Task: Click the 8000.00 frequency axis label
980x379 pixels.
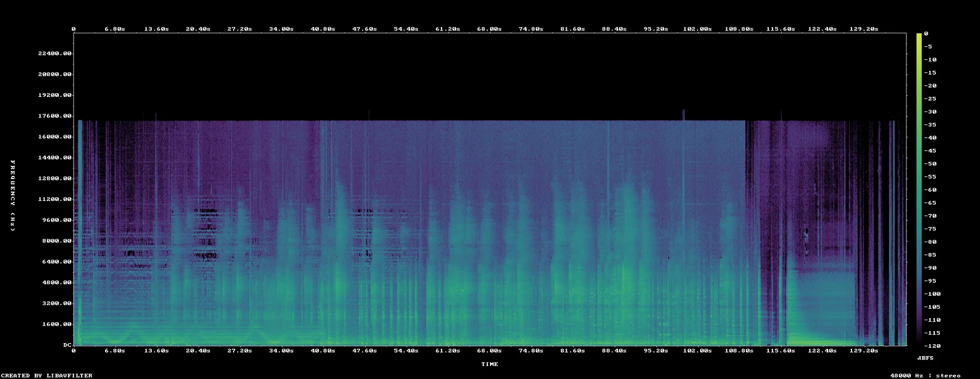Action: [x=57, y=241]
